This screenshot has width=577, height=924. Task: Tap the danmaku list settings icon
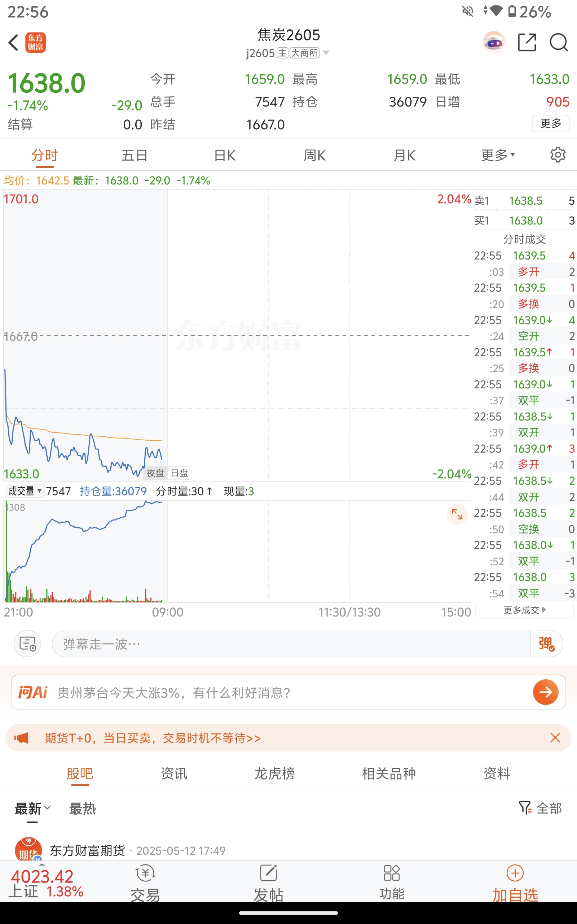point(27,644)
